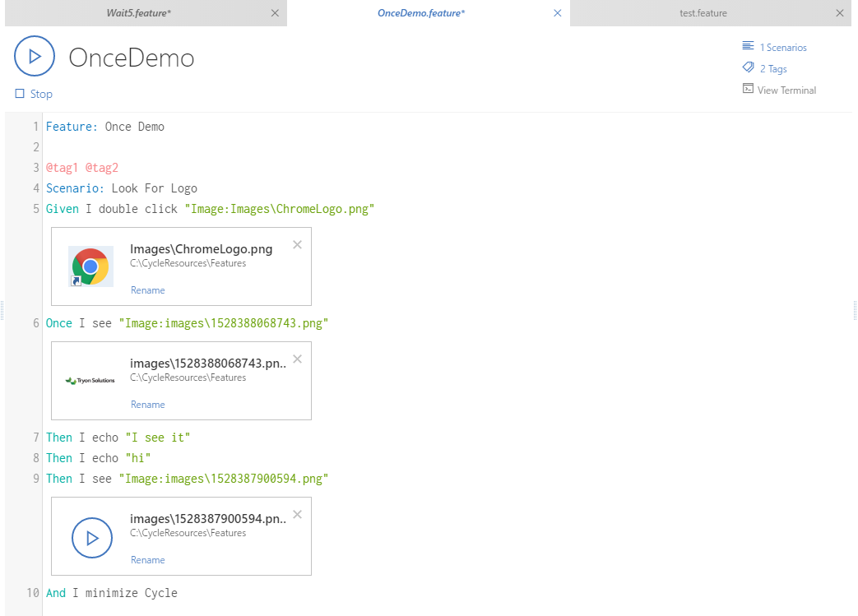
Task: Click the tag icon next to 2 Tags
Action: point(747,67)
